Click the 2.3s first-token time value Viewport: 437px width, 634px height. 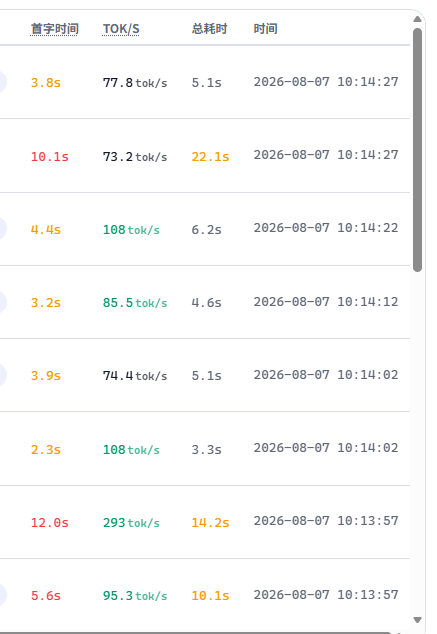tap(46, 450)
